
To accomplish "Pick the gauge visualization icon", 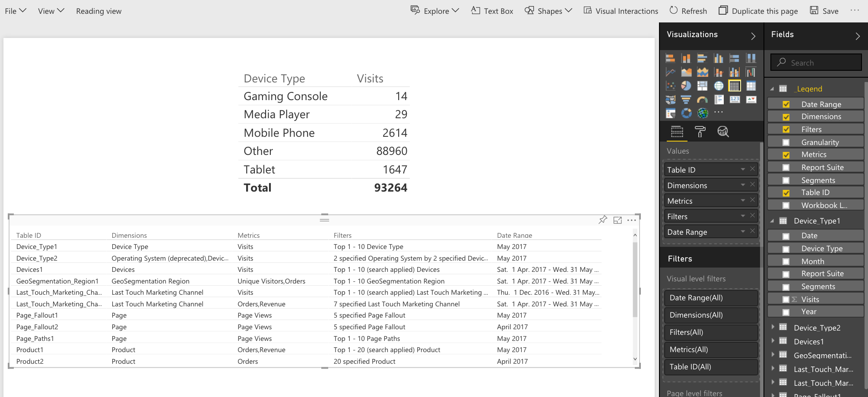I will (703, 100).
